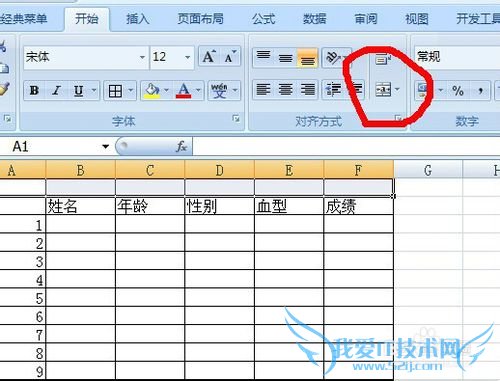The width and height of the screenshot is (500, 381).
Task: Center text horizontally
Action: (285, 89)
